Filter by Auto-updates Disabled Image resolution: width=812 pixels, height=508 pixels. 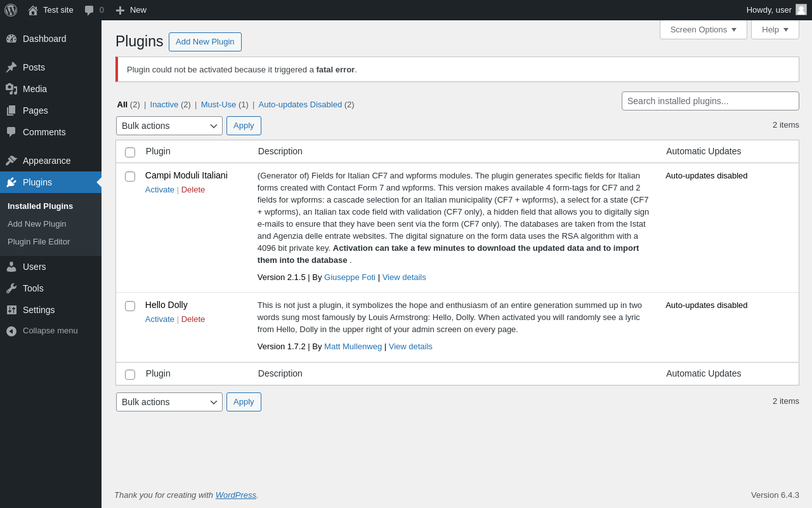coord(300,104)
